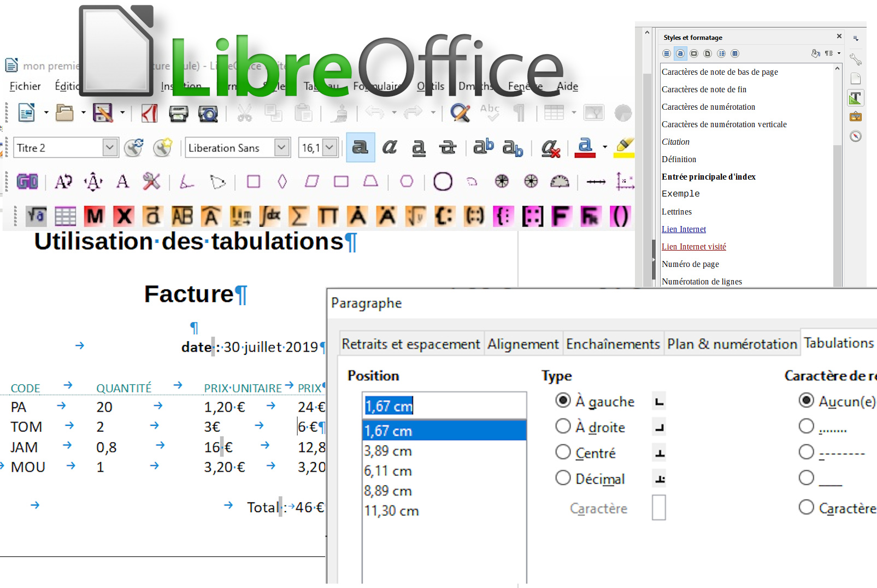
Task: Select the Centré tab type
Action: (586, 453)
